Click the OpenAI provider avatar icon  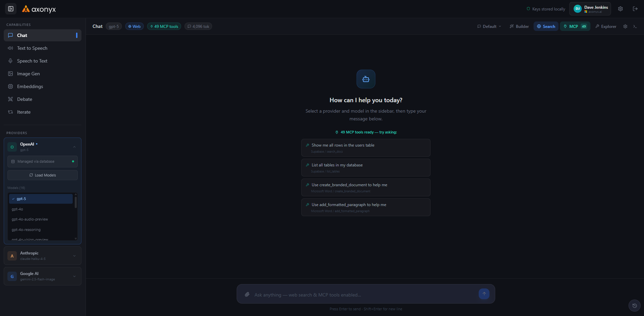[x=12, y=147]
